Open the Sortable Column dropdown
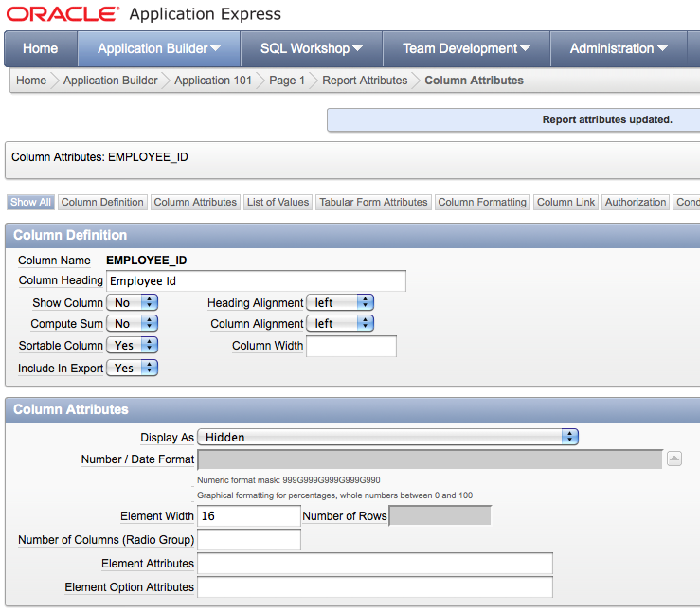Viewport: 700px width, 612px height. tap(133, 345)
